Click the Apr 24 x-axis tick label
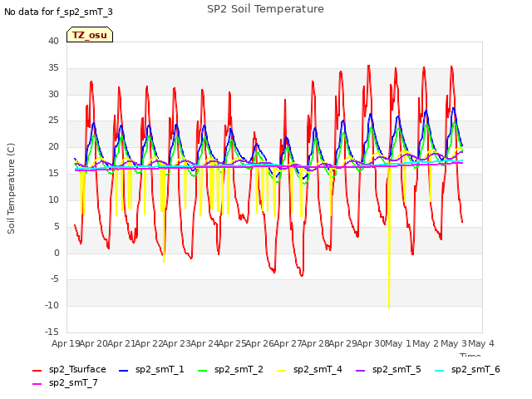Screen dimensions: 532x399 204,343
